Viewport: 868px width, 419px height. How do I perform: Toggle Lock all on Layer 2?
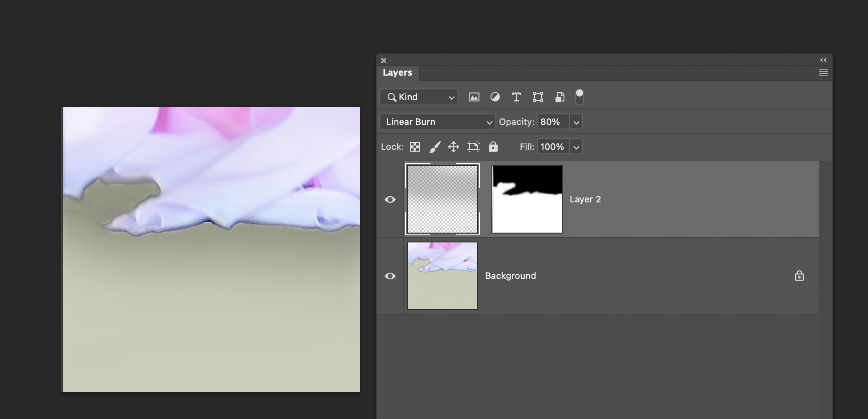[493, 147]
